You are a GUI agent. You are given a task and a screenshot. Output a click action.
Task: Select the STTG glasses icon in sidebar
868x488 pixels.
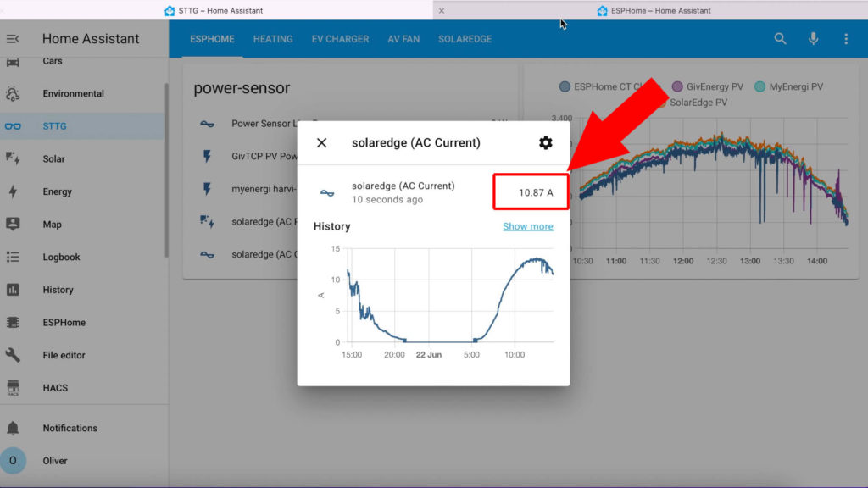coord(13,126)
